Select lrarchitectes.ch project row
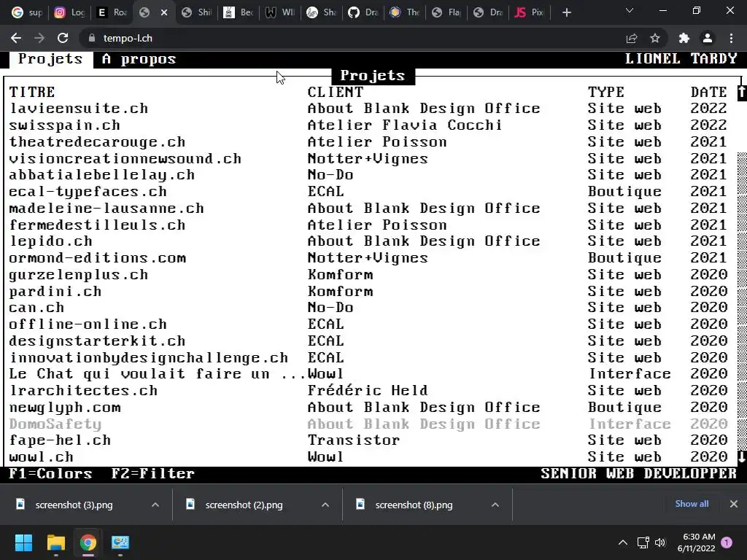The height and width of the screenshot is (560, 747). point(368,391)
